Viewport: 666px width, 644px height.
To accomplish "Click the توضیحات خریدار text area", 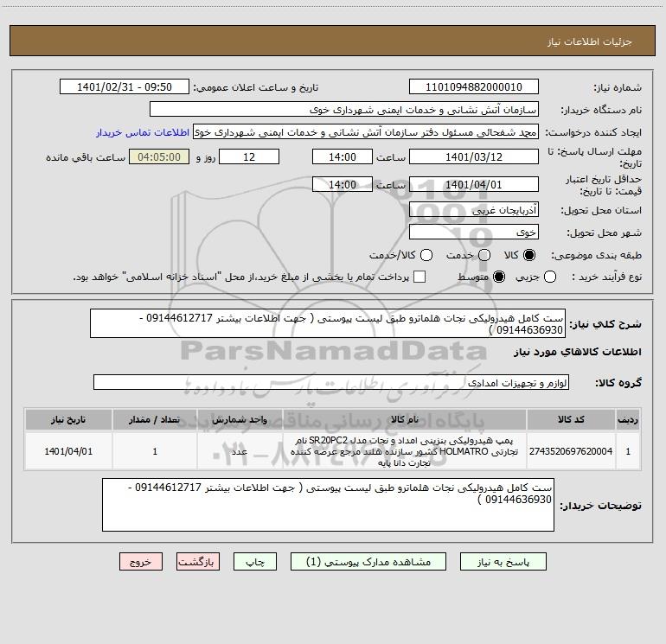I will 328,505.
